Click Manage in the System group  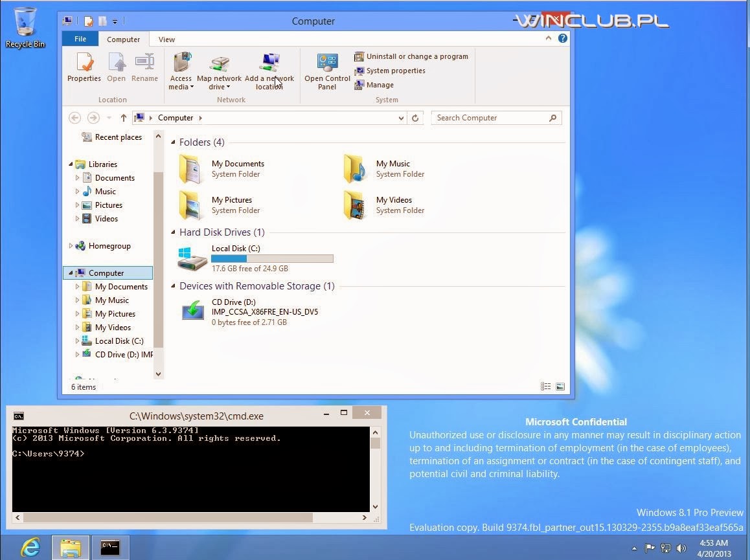374,85
